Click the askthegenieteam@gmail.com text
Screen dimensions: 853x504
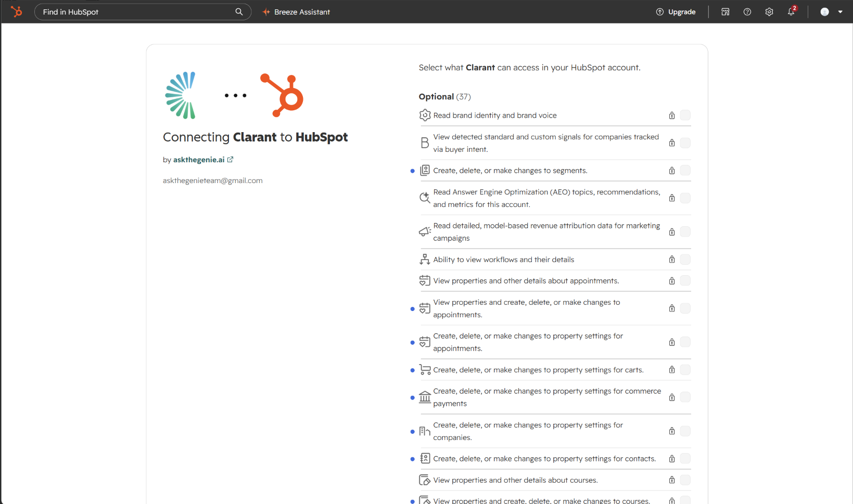(212, 180)
